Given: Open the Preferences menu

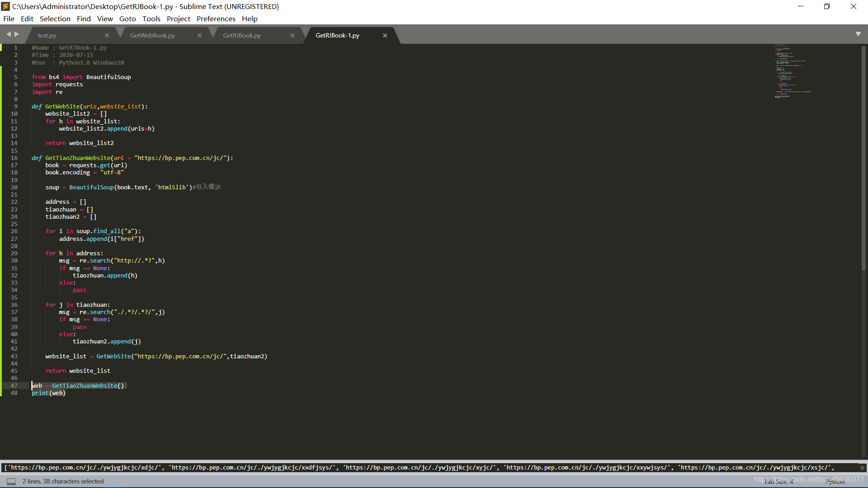Looking at the screenshot, I should 216,19.
